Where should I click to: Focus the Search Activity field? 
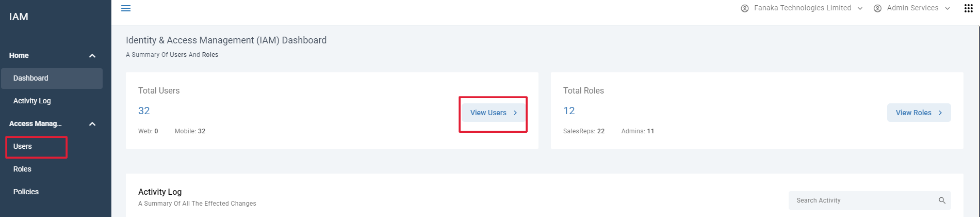click(861, 200)
